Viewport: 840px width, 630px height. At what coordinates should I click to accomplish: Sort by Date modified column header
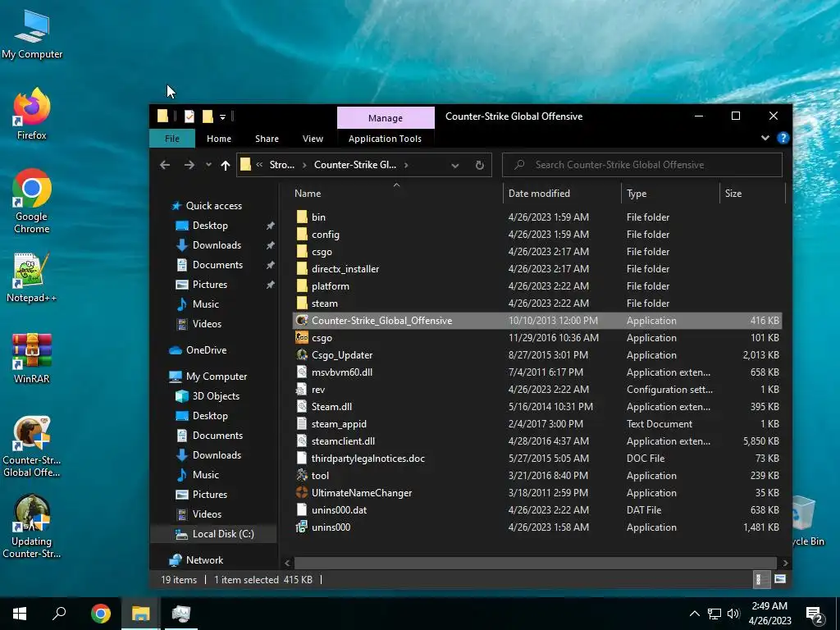(x=561, y=194)
